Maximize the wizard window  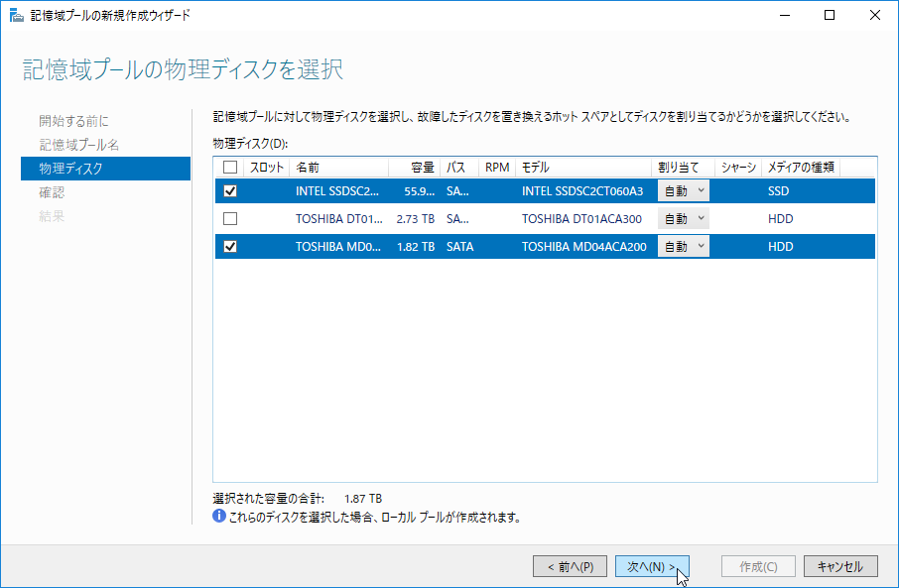(830, 15)
